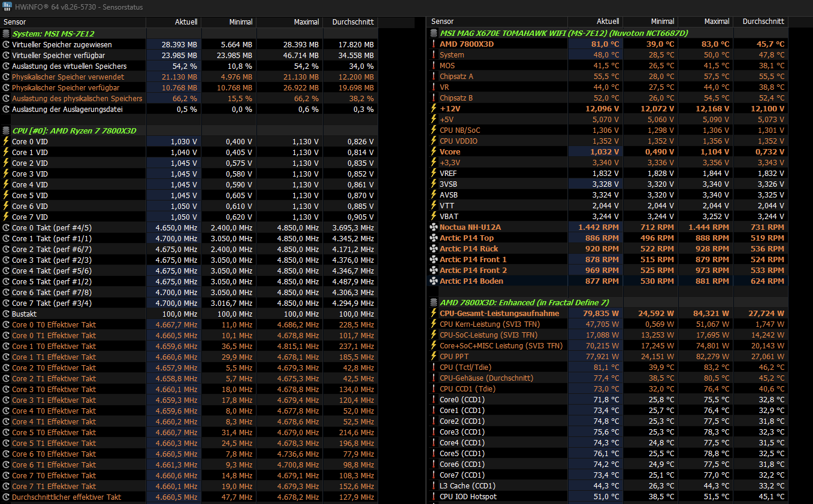Select the CPU VDDIO row
Viewport: 813px width, 504px height.
point(608,141)
